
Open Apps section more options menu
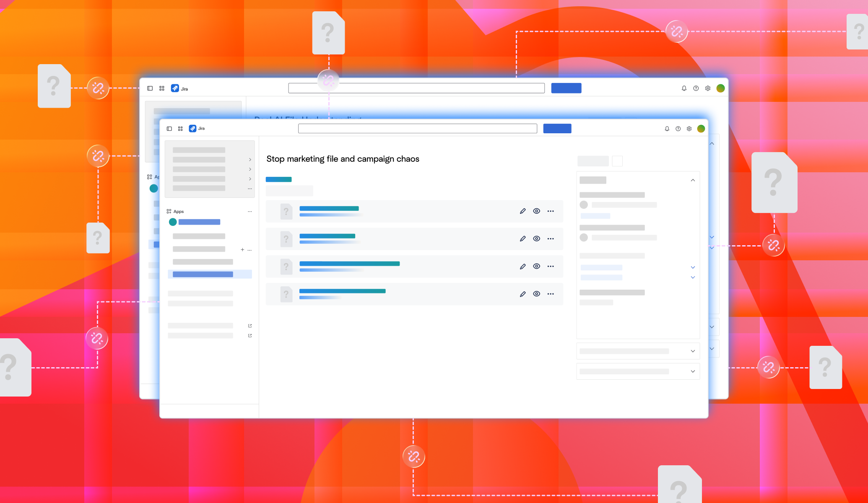[x=250, y=212]
